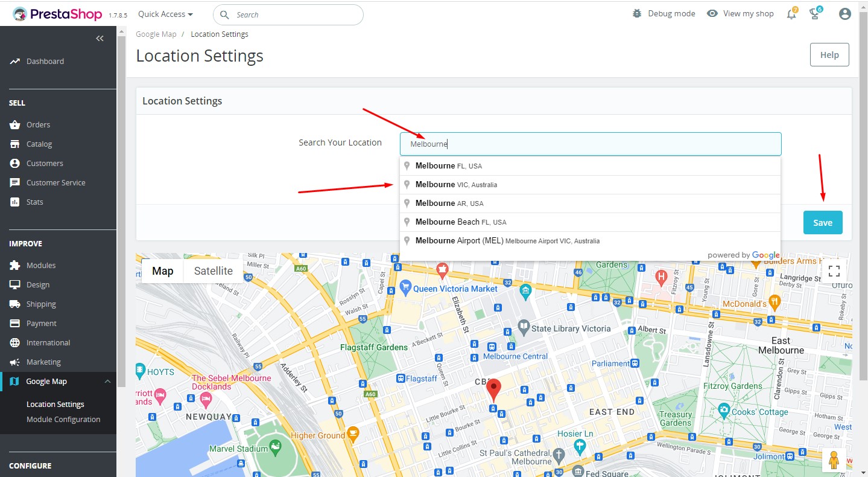Click the Customers person icon
Screen dimensions: 868x477
[x=14, y=163]
